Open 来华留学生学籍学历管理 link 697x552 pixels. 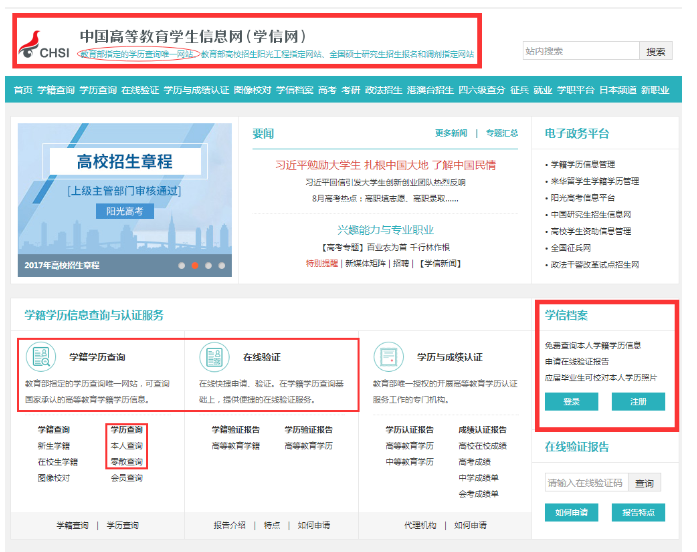[595, 181]
